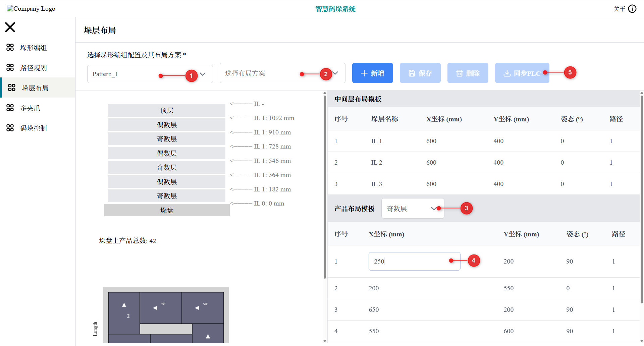This screenshot has width=644, height=346.
Task: Close the sidebar with X icon
Action: click(x=10, y=27)
